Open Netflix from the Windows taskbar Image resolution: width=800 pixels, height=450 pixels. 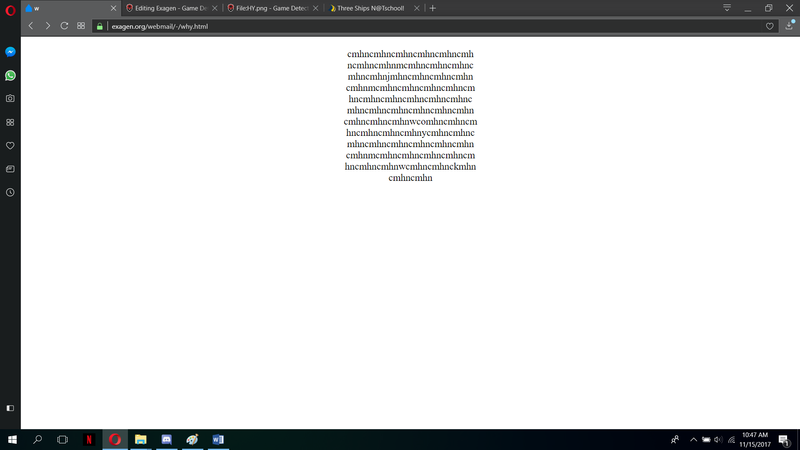[x=88, y=439]
